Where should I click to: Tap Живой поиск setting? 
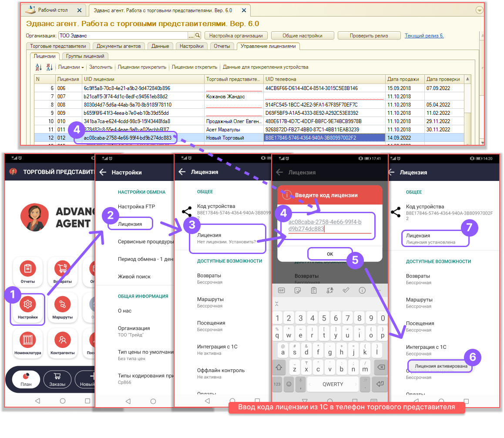(134, 277)
